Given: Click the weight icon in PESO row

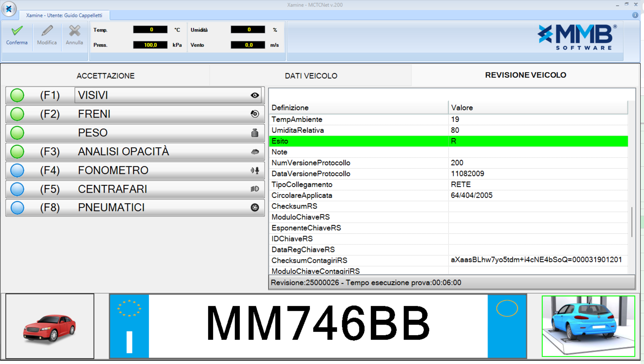Looking at the screenshot, I should point(255,133).
